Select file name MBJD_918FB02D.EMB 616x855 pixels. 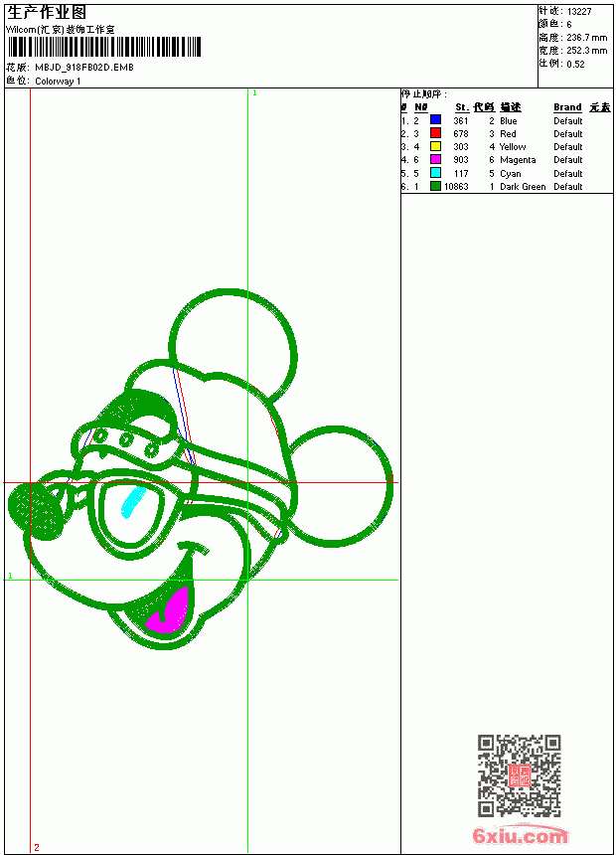(x=84, y=67)
